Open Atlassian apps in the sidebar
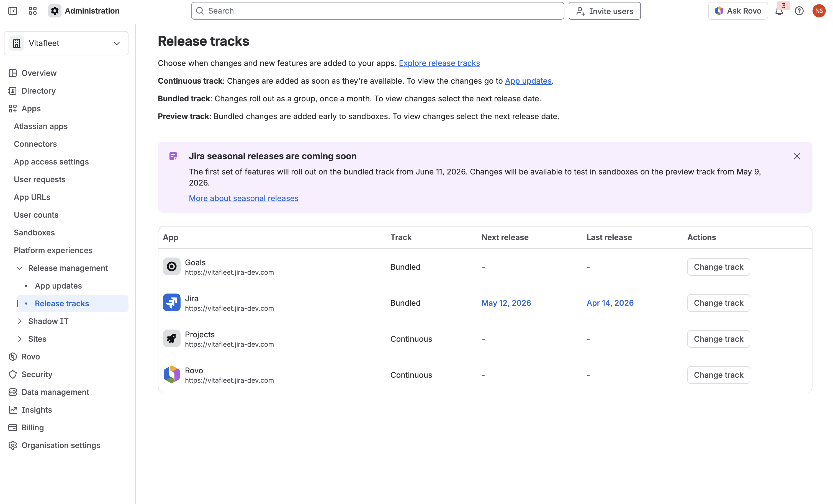The image size is (833, 504). [66, 126]
